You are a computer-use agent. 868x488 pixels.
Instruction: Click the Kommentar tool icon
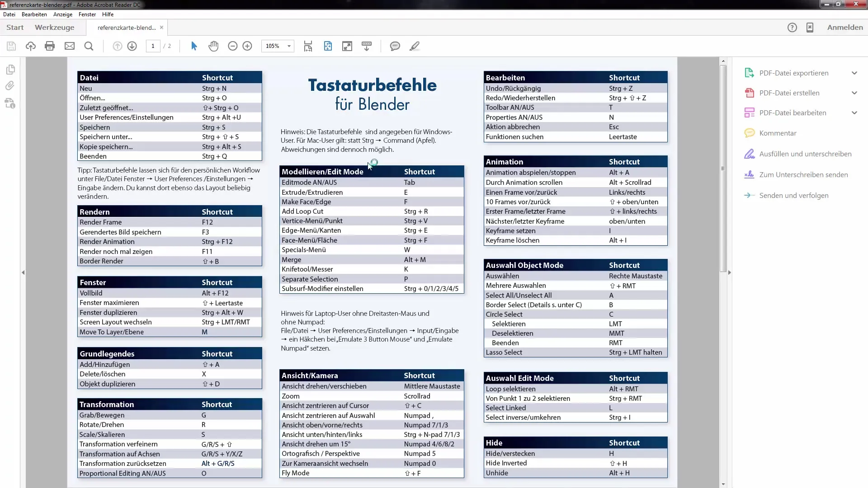(x=750, y=133)
